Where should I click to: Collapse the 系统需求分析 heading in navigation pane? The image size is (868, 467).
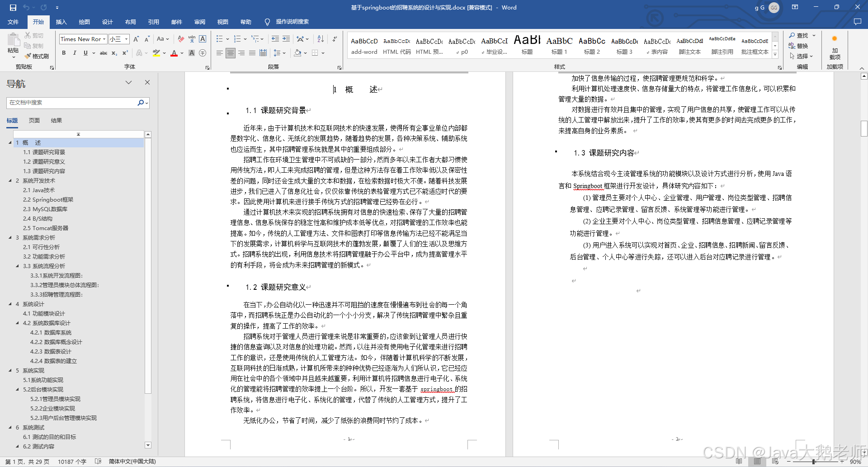(x=11, y=237)
